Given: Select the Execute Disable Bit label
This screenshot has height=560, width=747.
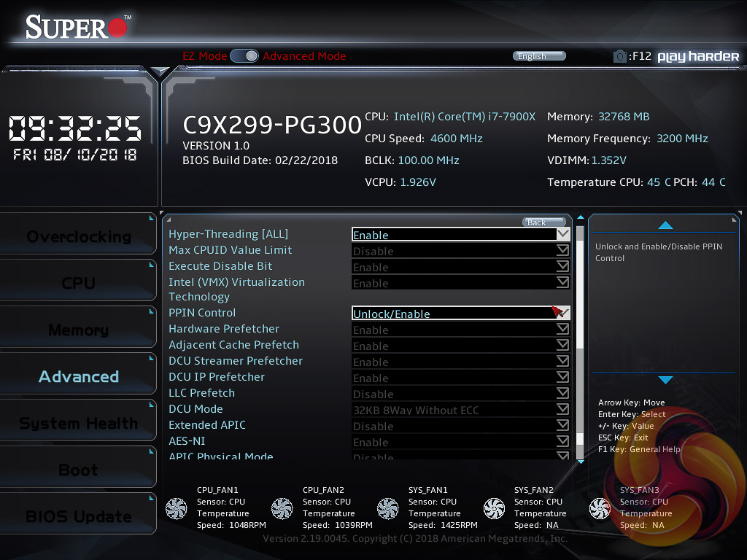Looking at the screenshot, I should pos(220,265).
